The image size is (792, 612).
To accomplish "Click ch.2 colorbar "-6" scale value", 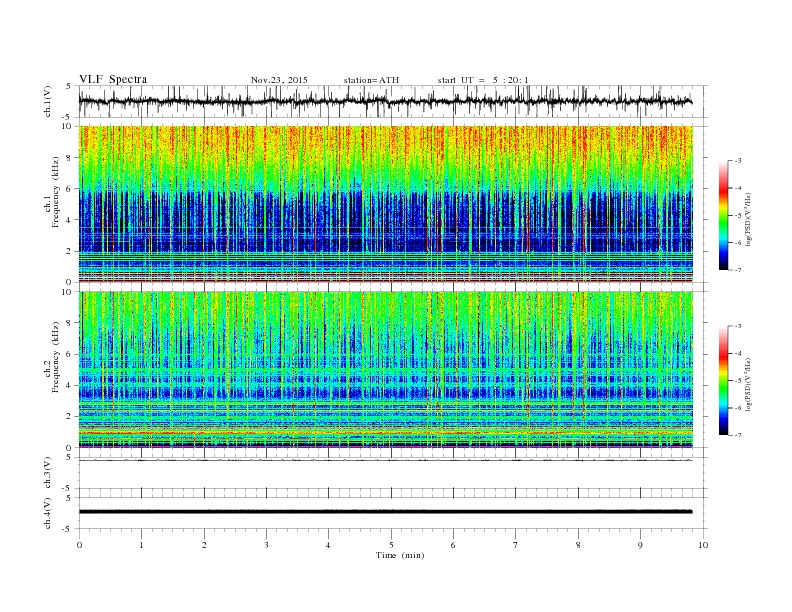I will (738, 408).
